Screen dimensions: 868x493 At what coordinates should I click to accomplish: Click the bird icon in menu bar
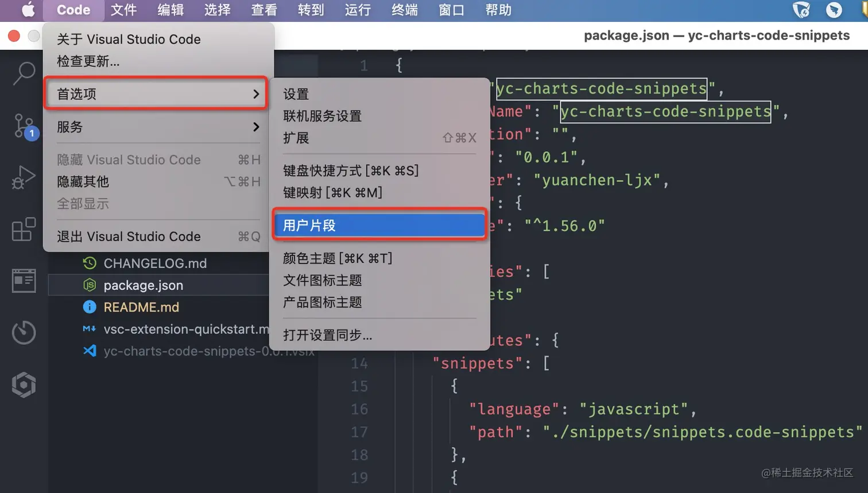[834, 10]
